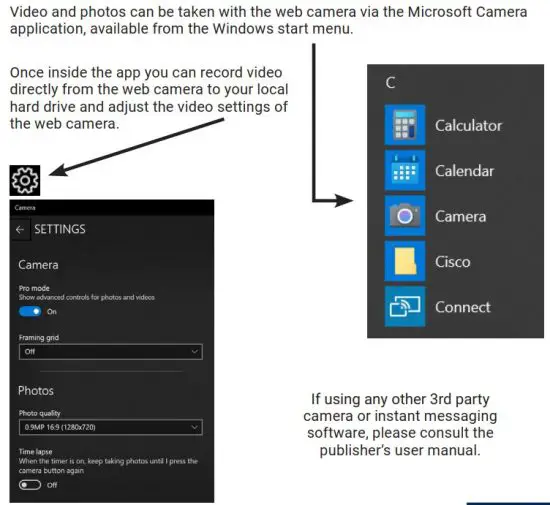Click the Photos section heading
The height and width of the screenshot is (505, 550).
tap(36, 391)
